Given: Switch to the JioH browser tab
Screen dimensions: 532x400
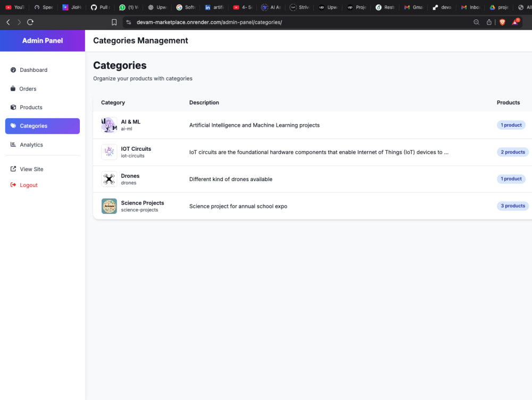Looking at the screenshot, I should 72,7.
